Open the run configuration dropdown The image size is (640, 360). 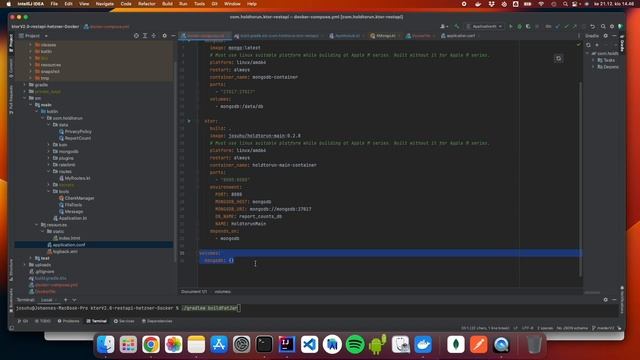[x=484, y=27]
